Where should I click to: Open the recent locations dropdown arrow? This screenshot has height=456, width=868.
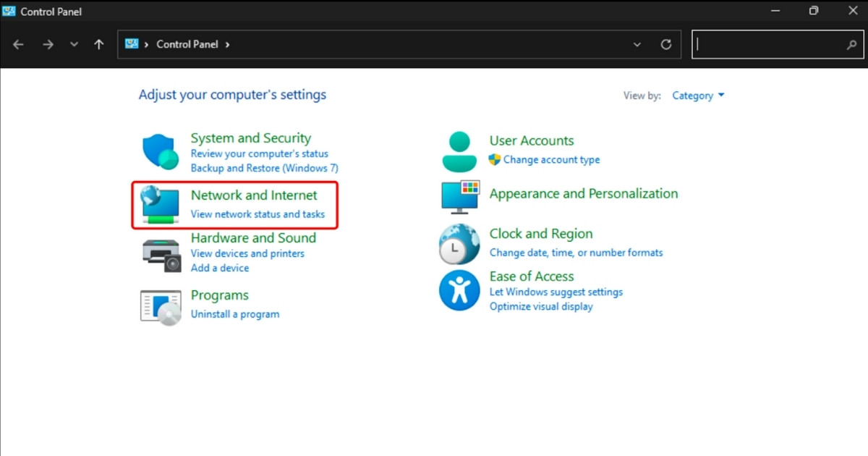tap(74, 44)
